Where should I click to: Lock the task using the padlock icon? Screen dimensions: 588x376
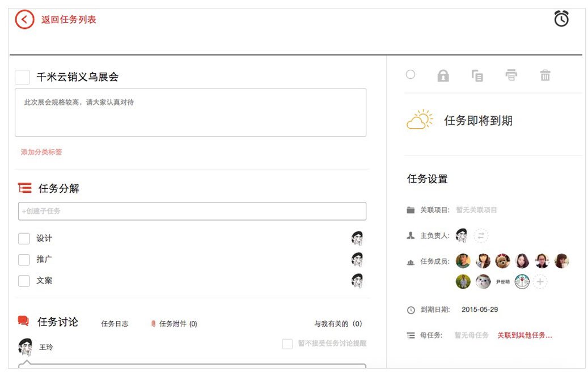point(443,74)
